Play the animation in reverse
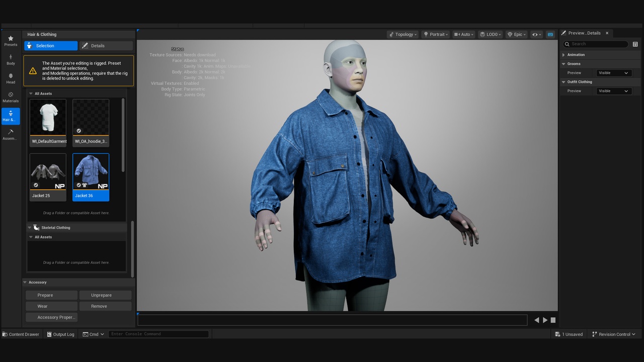The height and width of the screenshot is (362, 644). (x=537, y=320)
